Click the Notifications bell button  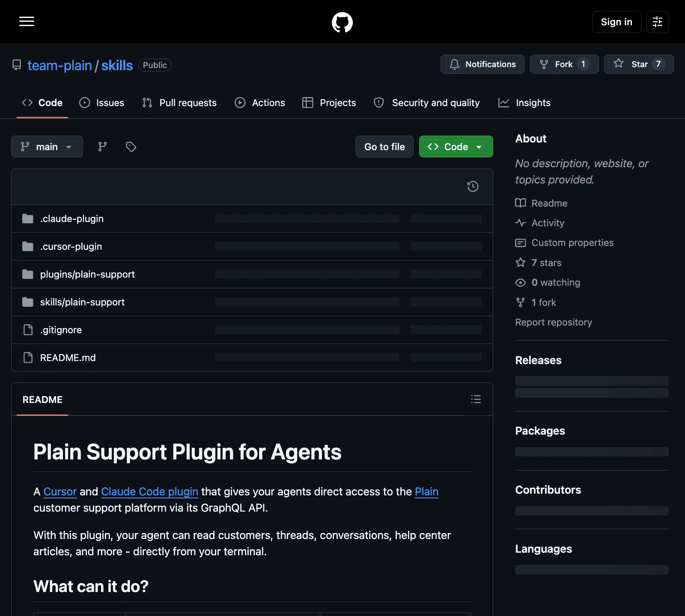pyautogui.click(x=482, y=64)
